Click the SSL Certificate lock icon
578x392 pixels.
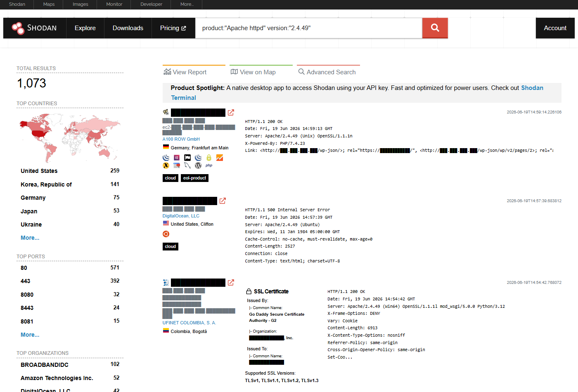(x=249, y=291)
